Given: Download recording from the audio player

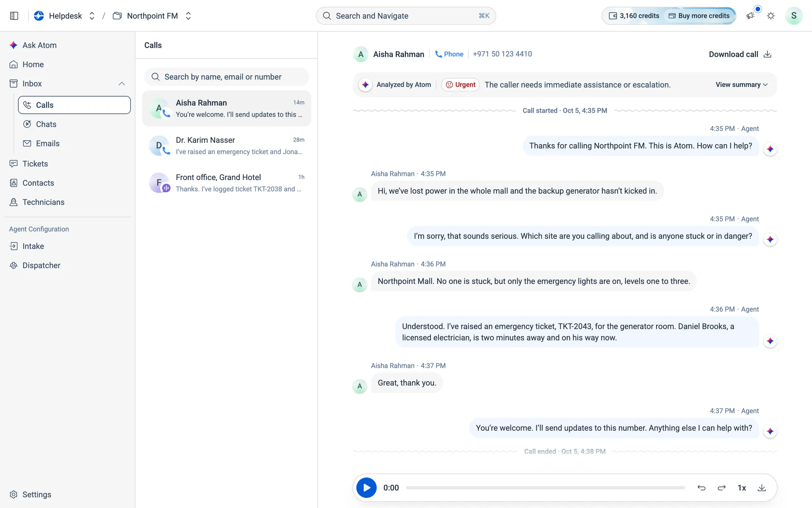Looking at the screenshot, I should 762,488.
